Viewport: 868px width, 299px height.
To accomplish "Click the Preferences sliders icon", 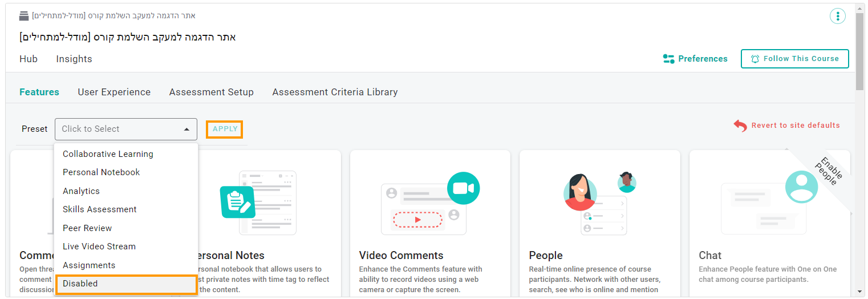I will click(668, 59).
